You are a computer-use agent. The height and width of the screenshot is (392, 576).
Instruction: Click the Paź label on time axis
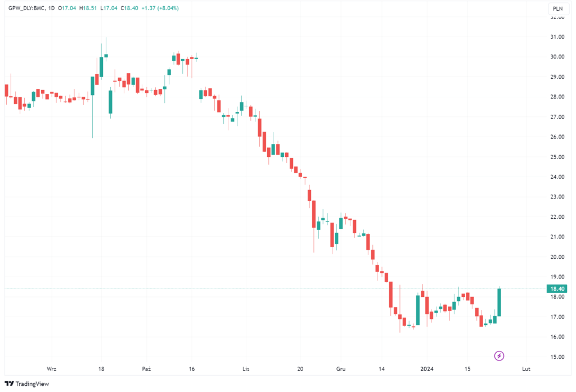point(147,369)
